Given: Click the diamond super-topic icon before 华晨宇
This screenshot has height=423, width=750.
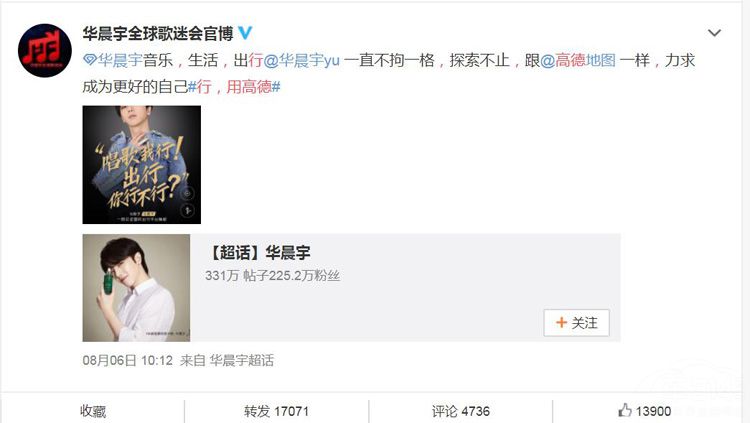Looking at the screenshot, I should (89, 60).
